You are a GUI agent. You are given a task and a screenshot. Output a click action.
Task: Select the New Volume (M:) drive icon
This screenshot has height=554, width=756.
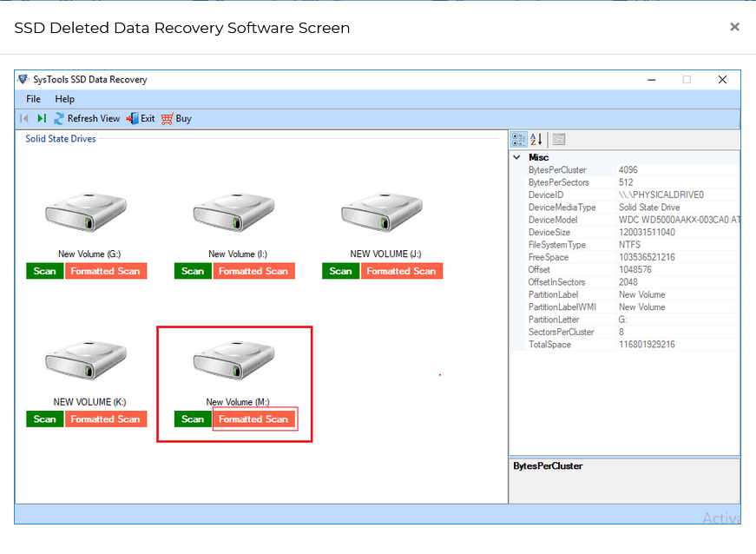pyautogui.click(x=234, y=360)
